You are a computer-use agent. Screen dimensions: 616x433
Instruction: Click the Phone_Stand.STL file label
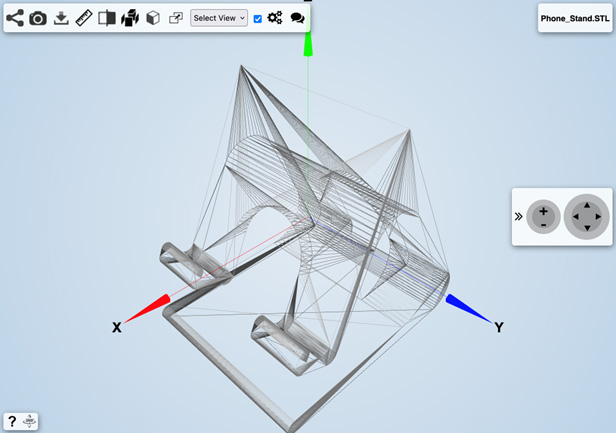574,18
